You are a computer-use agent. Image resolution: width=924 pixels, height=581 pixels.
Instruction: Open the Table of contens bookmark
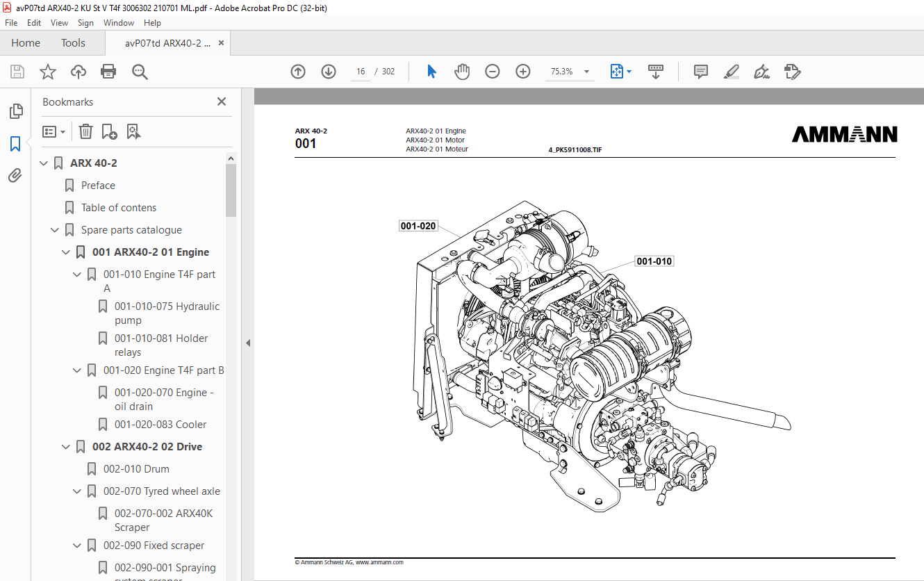coord(119,208)
